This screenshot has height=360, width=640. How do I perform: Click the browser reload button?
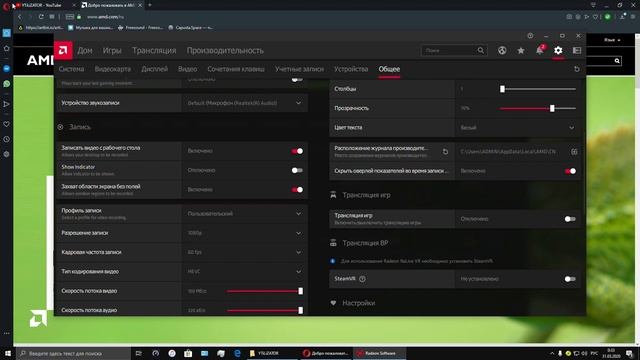(x=41, y=17)
